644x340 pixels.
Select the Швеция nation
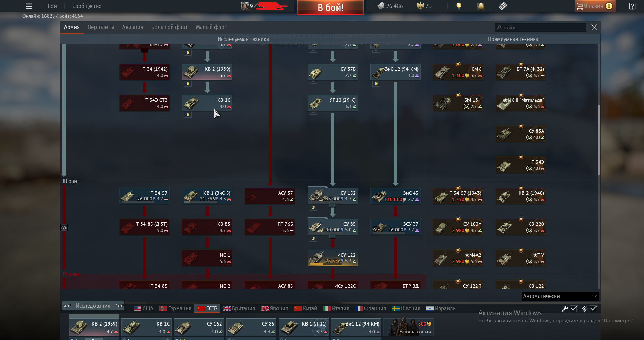point(406,309)
